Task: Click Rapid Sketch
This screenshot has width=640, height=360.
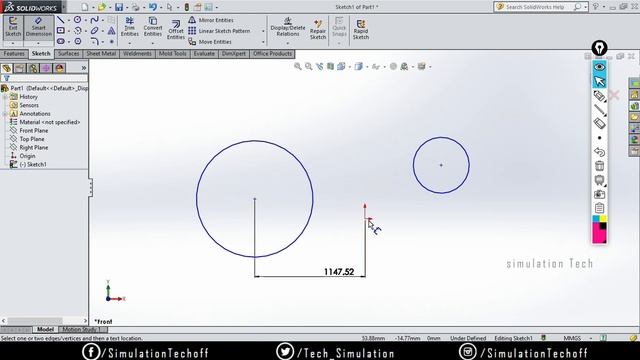Action: (361, 29)
